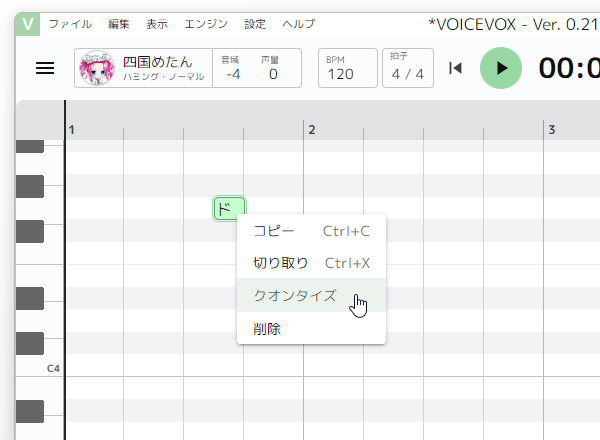The height and width of the screenshot is (440, 600).
Task: Open the エンジン menu
Action: point(206,24)
